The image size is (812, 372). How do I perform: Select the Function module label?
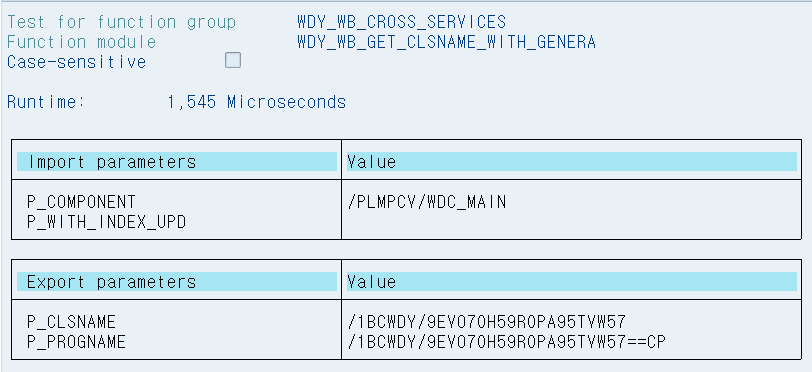pyautogui.click(x=81, y=42)
